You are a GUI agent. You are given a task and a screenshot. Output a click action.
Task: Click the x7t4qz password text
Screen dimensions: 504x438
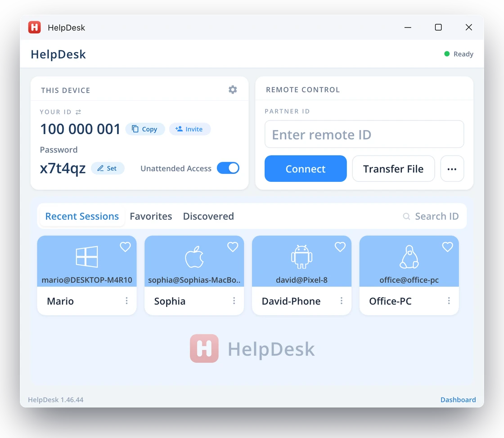[63, 168]
